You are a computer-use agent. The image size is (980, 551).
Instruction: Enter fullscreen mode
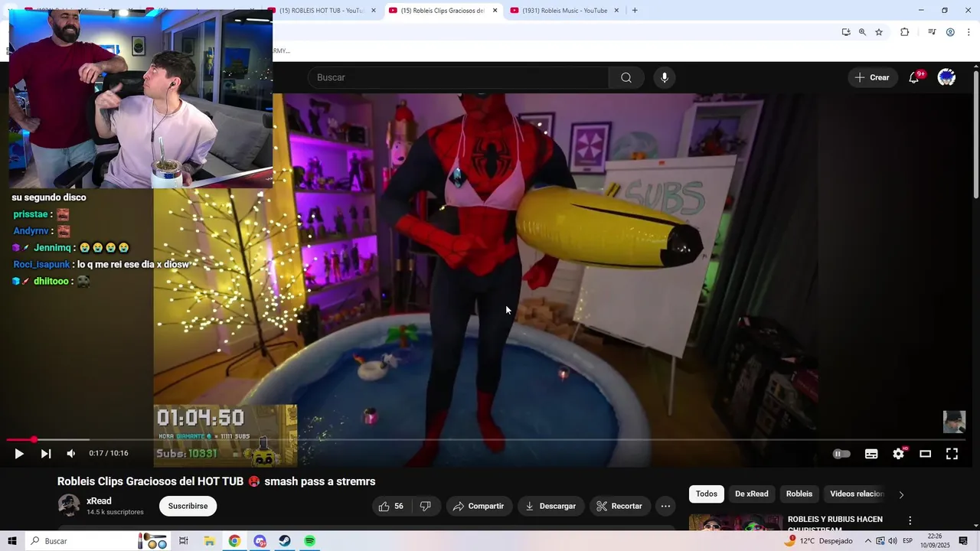(952, 454)
